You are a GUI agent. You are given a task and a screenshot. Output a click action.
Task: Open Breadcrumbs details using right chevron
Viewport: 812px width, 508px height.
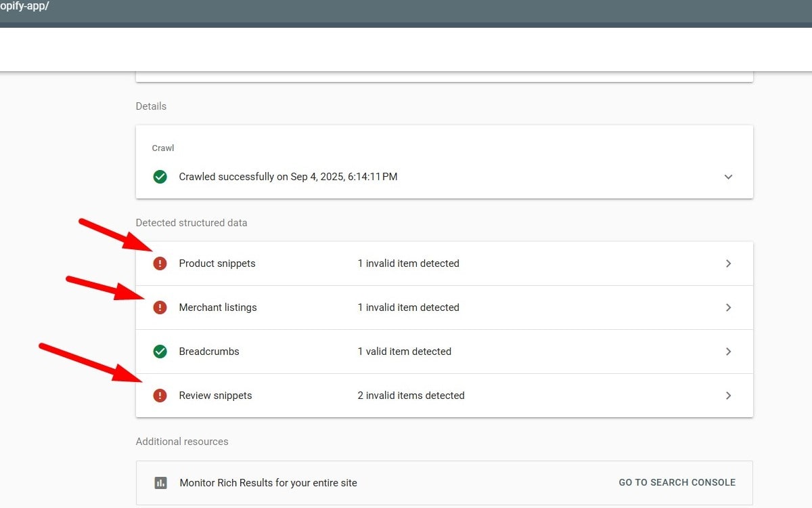[x=728, y=352]
